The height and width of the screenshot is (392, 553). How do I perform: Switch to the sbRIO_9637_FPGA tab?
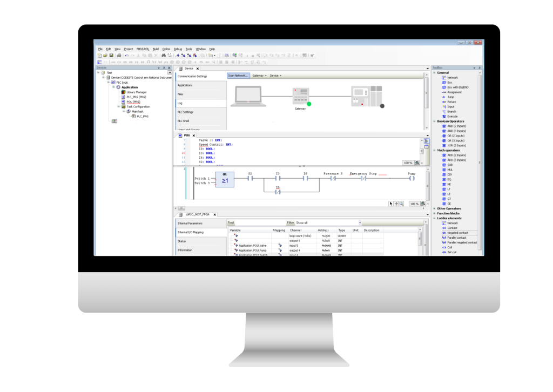[x=198, y=214]
